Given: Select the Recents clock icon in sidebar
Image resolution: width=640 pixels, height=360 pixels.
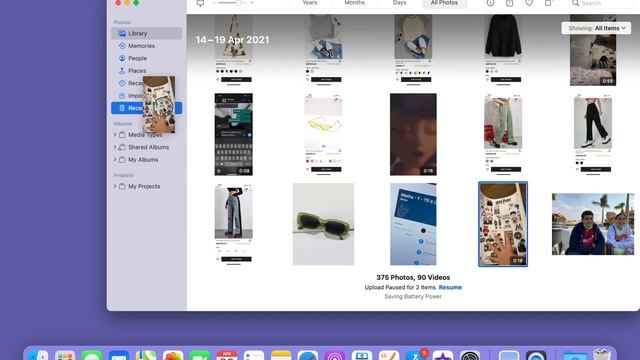Looking at the screenshot, I should click(122, 83).
